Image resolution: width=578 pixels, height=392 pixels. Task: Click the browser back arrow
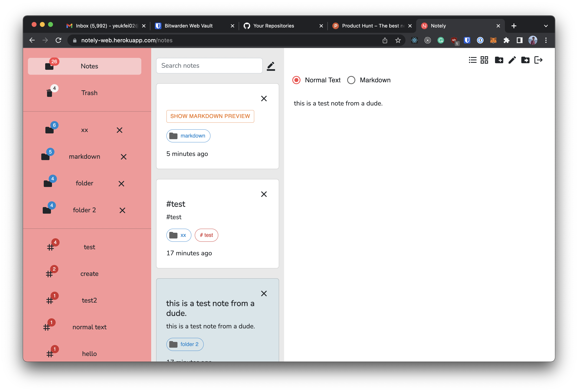coord(32,40)
